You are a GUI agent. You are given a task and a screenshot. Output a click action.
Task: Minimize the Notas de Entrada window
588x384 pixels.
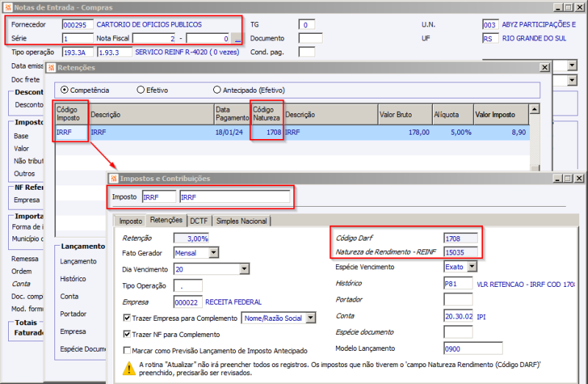(558, 7)
